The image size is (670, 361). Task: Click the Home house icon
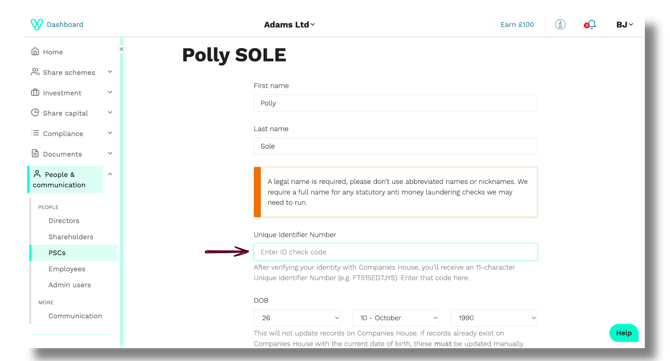(35, 51)
